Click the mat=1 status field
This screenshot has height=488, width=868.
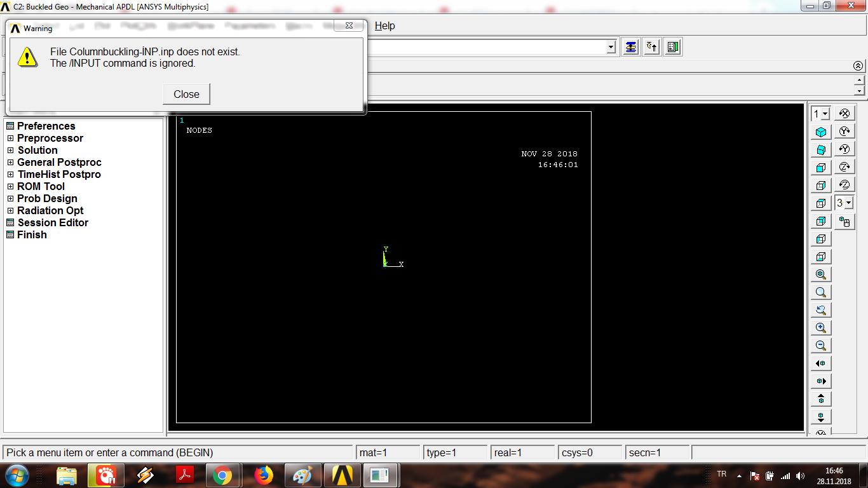click(388, 453)
